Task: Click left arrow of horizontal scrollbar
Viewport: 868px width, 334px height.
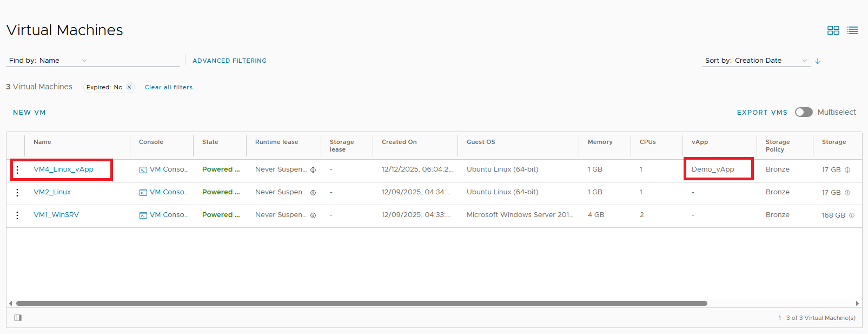Action: tap(11, 304)
